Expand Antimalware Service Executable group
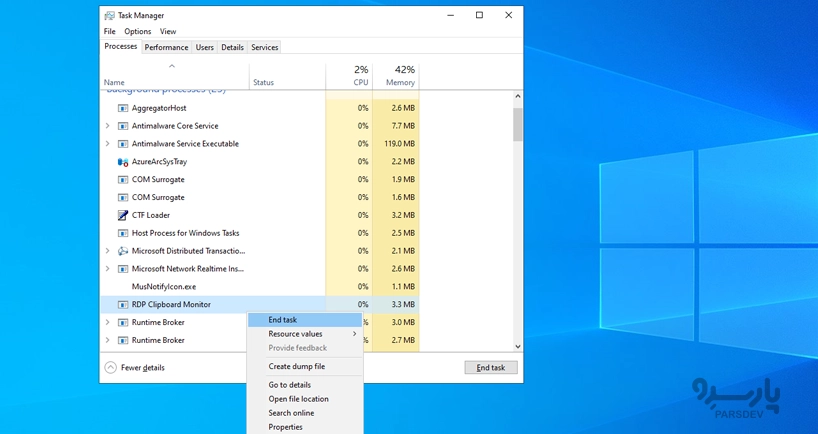Viewport: 818px width, 434px height. pyautogui.click(x=107, y=143)
